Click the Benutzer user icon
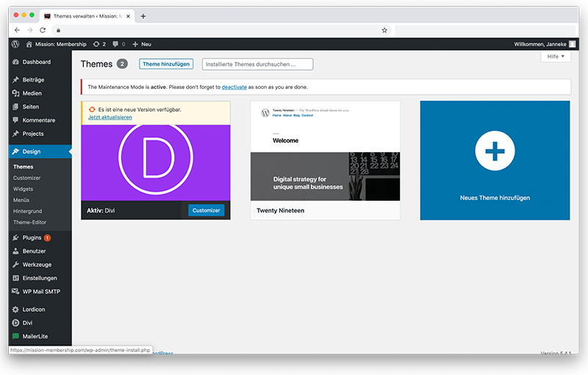588x375 pixels. [15, 251]
